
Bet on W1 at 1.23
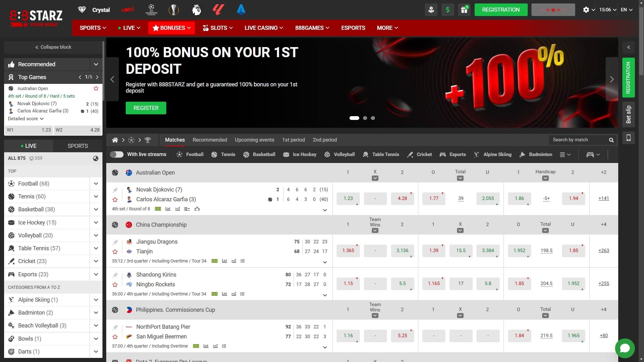[x=29, y=130]
